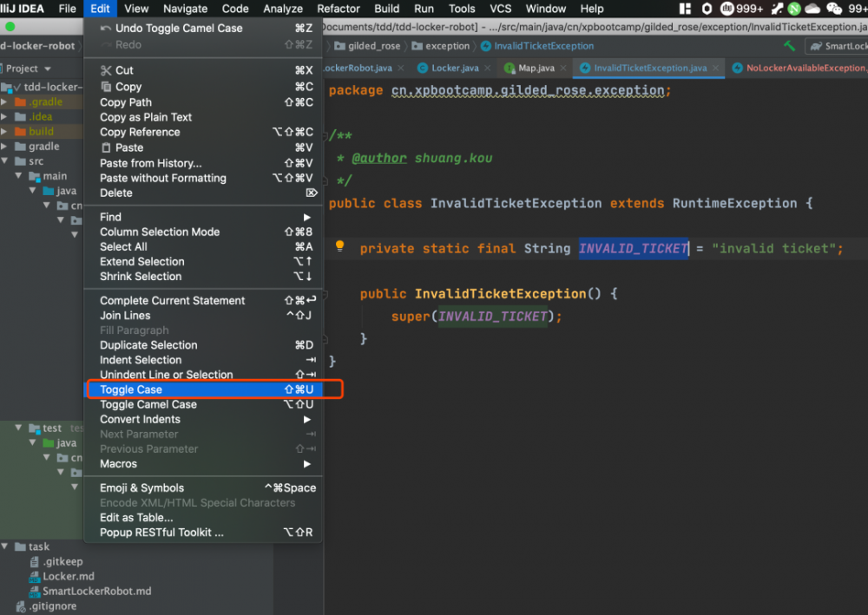Collapse the src folder

[5, 161]
